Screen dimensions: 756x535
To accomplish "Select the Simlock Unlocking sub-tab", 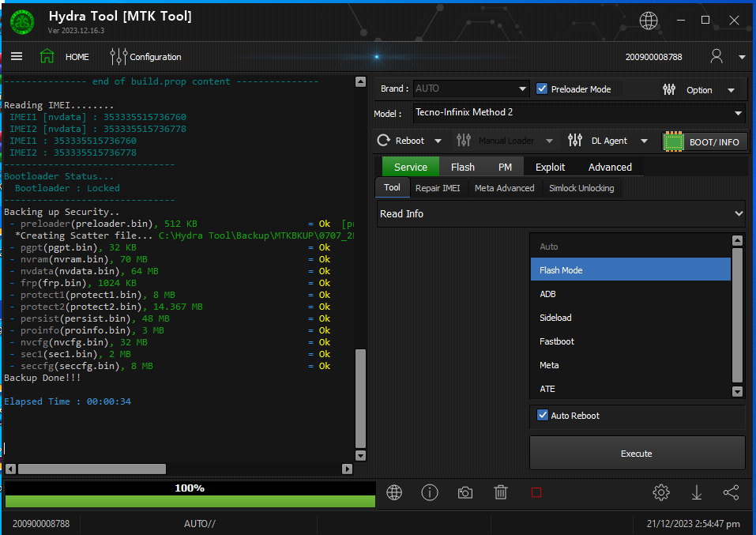I will click(581, 188).
